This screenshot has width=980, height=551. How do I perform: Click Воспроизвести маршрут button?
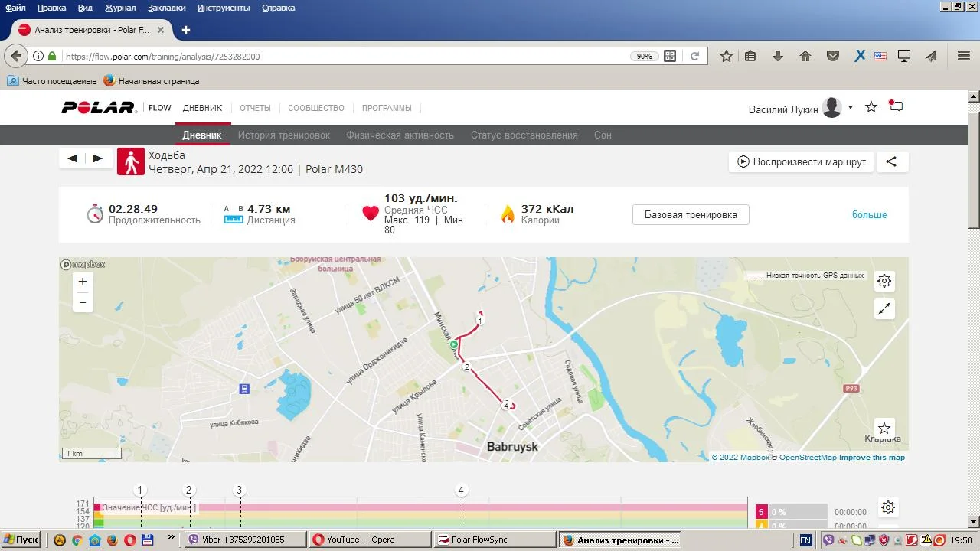[801, 161]
